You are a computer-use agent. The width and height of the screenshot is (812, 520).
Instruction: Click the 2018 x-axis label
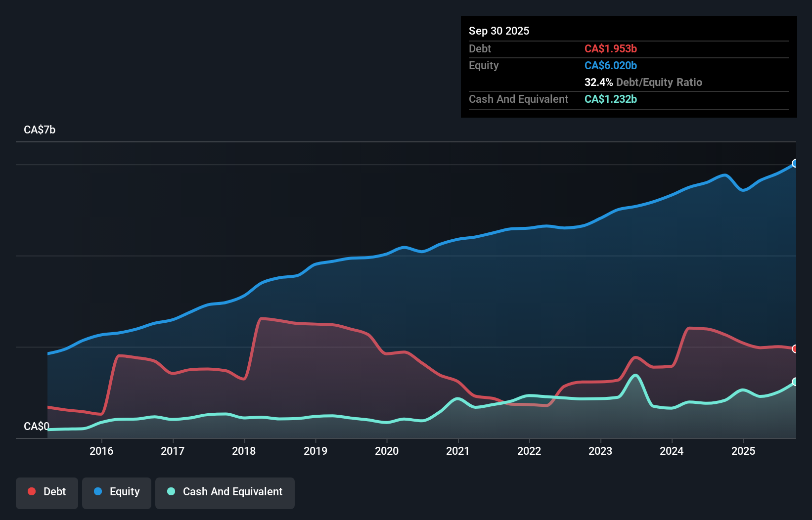[x=244, y=451]
